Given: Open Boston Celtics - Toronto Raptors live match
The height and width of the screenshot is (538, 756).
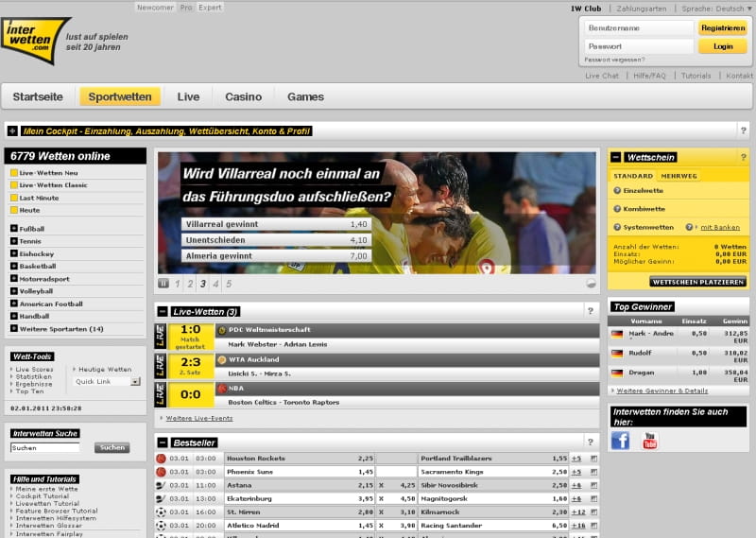Looking at the screenshot, I should click(x=283, y=402).
